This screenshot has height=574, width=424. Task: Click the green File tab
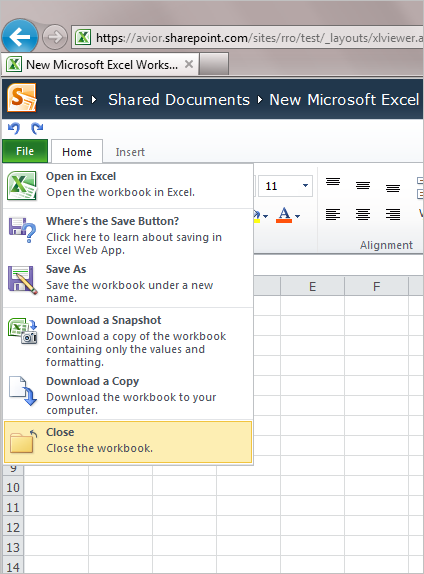[25, 151]
